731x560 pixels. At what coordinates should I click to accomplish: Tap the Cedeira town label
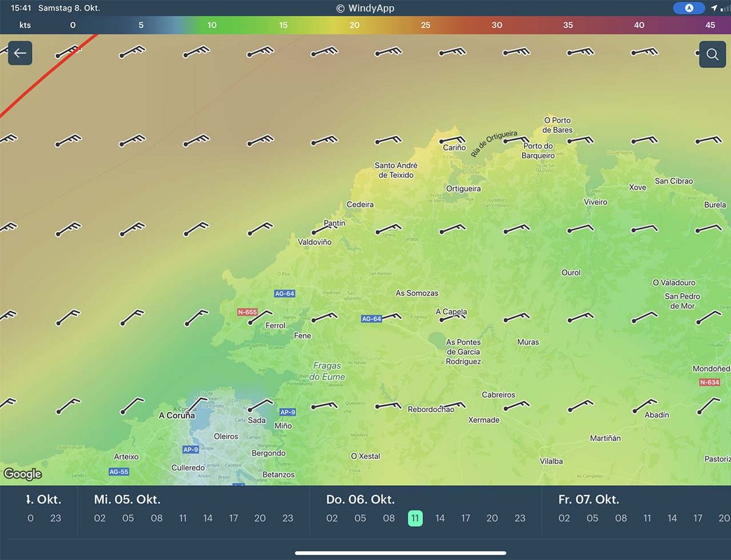point(360,205)
